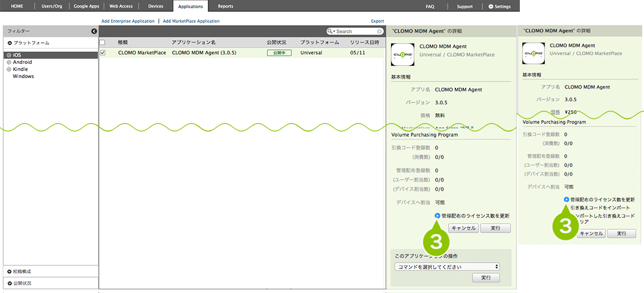644x293 pixels.
Task: Open the FAQ link in the top bar
Action: pos(430,6)
